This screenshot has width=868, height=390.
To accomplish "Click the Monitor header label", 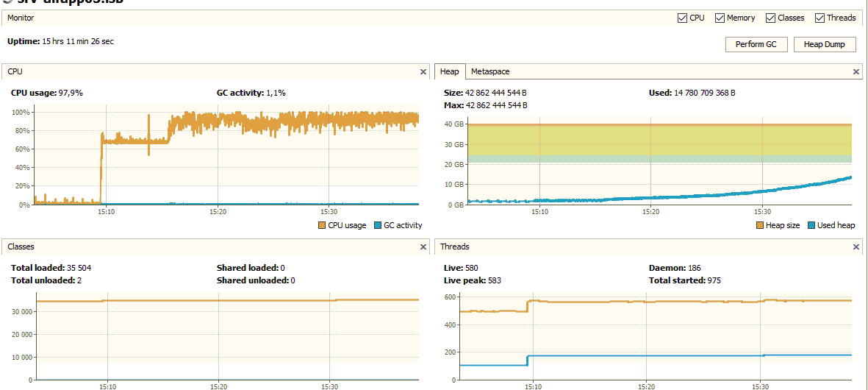I will [21, 18].
